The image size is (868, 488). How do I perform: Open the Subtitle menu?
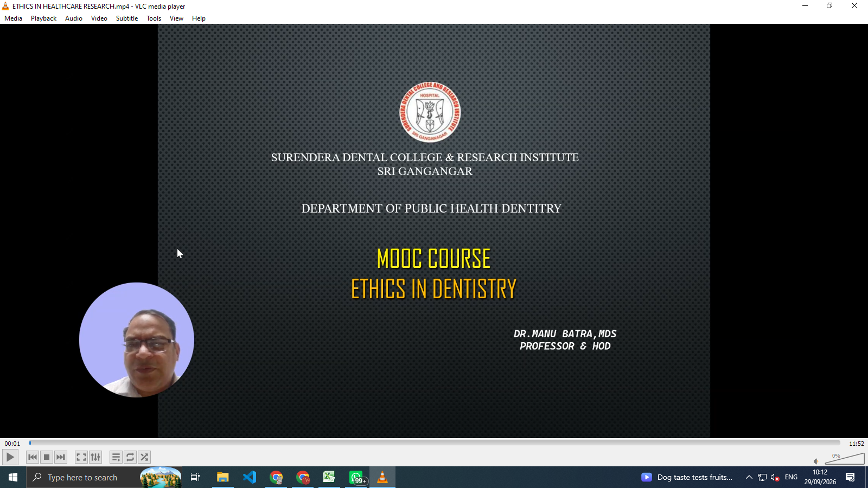[127, 18]
